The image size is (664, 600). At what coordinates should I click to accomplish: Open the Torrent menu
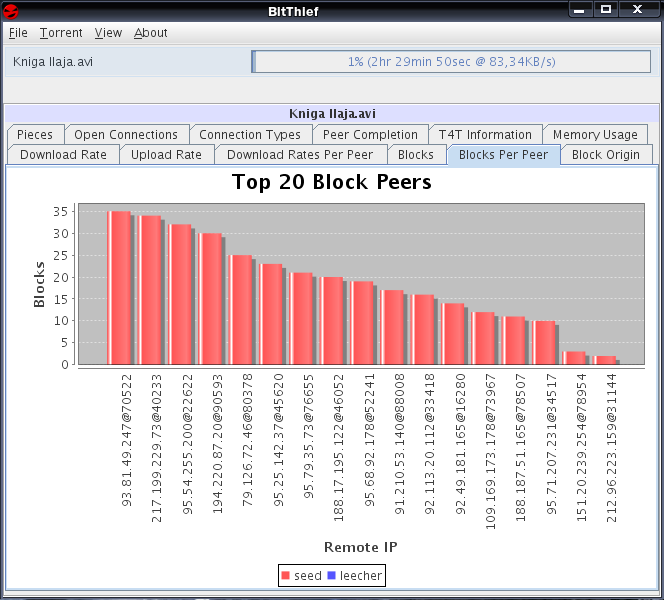point(61,33)
